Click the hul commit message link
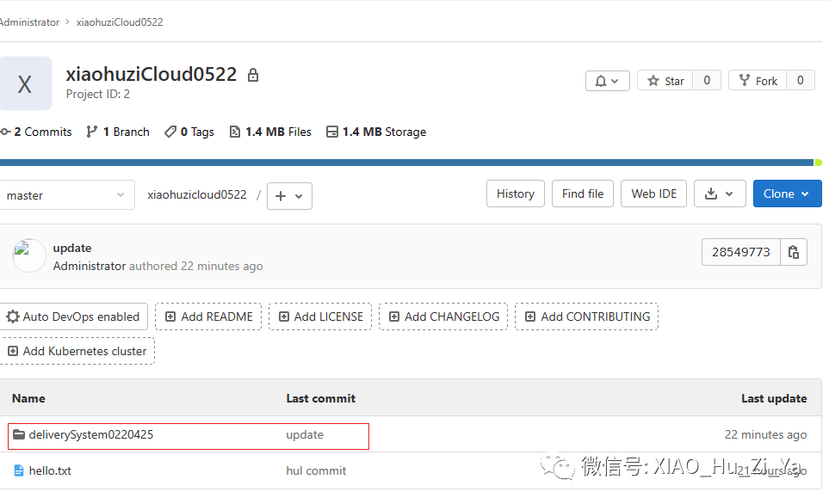 [316, 470]
